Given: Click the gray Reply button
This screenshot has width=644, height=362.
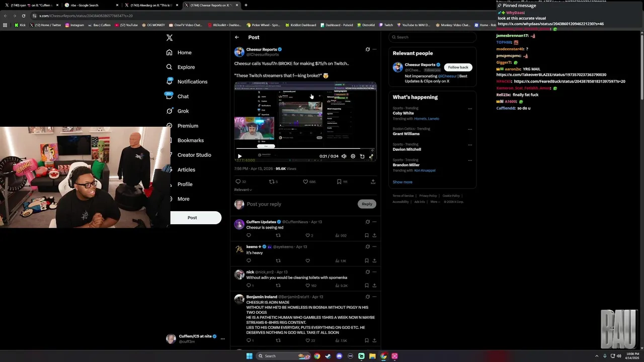Looking at the screenshot, I should tap(367, 204).
